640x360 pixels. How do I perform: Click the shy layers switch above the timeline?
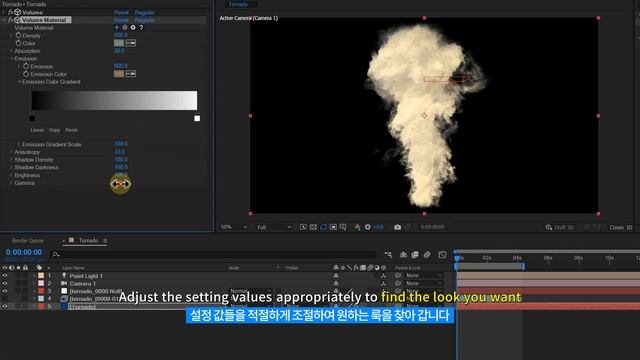pyautogui.click(x=403, y=255)
